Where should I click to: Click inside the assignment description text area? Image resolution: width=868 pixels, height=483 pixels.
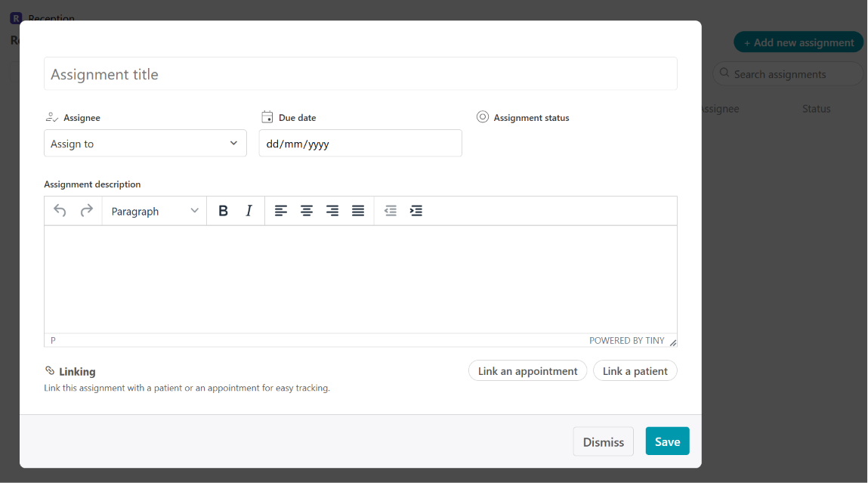360,279
